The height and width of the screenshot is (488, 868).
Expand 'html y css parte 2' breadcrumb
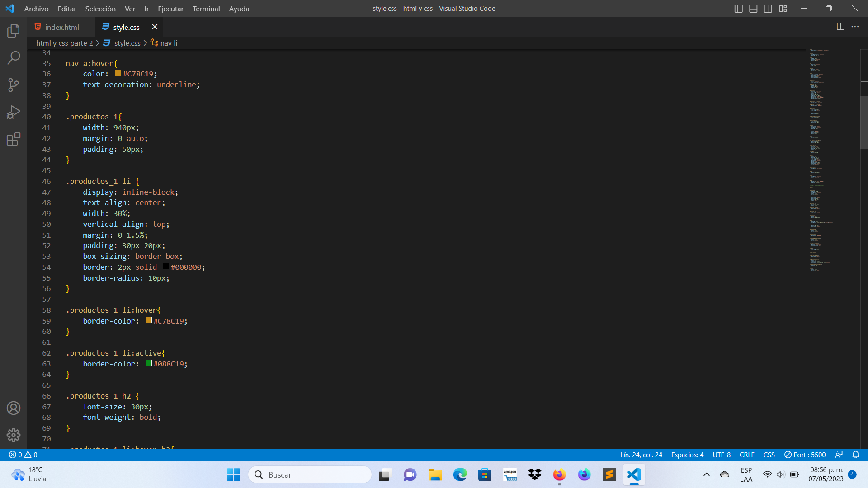point(64,43)
